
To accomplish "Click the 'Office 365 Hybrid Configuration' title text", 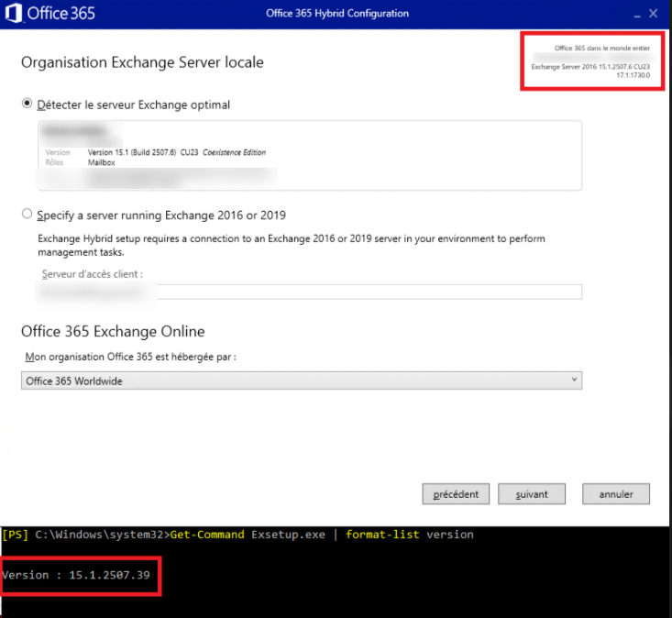I will 337,13.
